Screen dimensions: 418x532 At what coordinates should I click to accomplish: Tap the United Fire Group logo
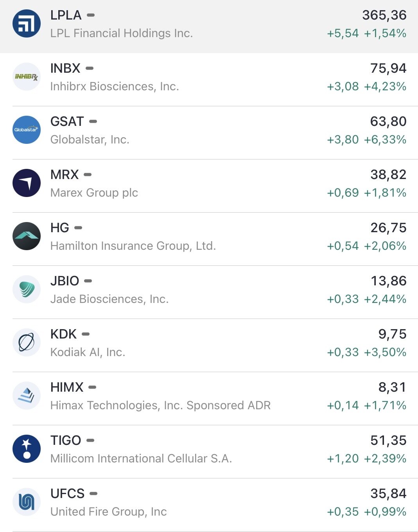(x=27, y=502)
